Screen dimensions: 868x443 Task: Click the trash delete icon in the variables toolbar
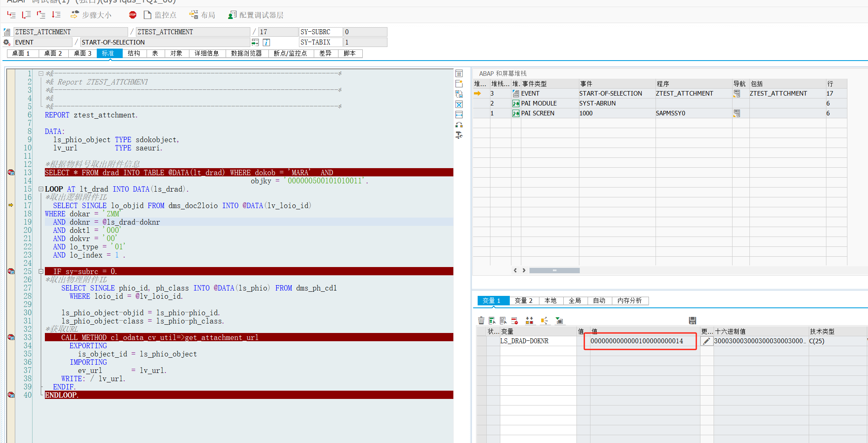coord(481,320)
